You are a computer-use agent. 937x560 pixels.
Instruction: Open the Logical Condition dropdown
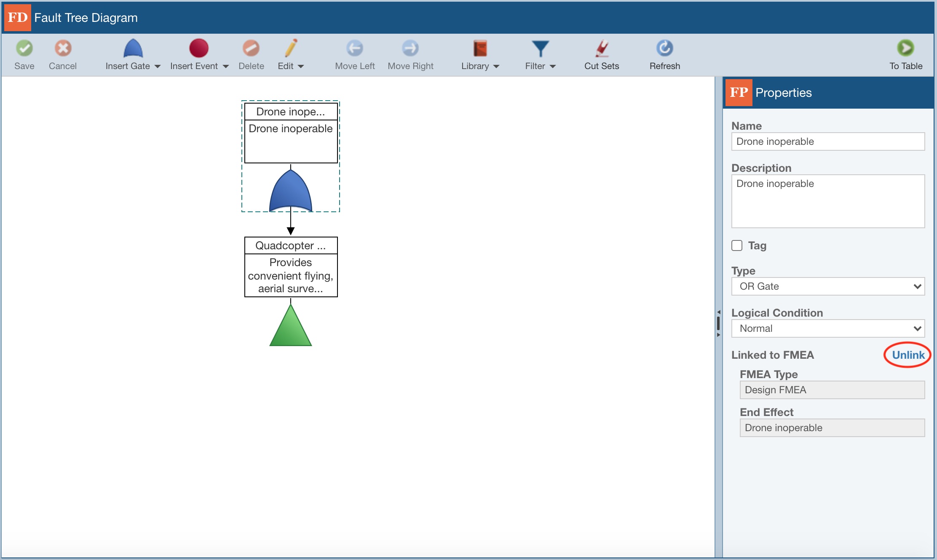click(x=827, y=328)
